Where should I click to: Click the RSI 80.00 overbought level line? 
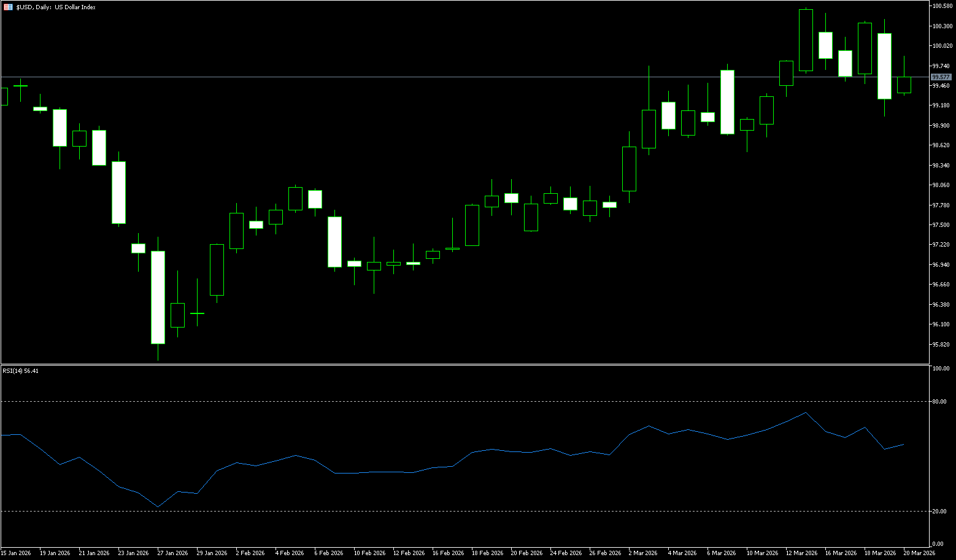pos(430,402)
